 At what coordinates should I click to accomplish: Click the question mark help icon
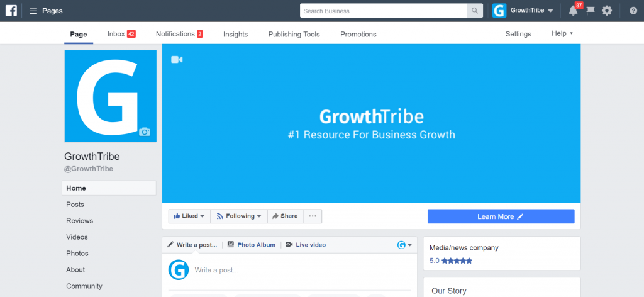pyautogui.click(x=633, y=11)
